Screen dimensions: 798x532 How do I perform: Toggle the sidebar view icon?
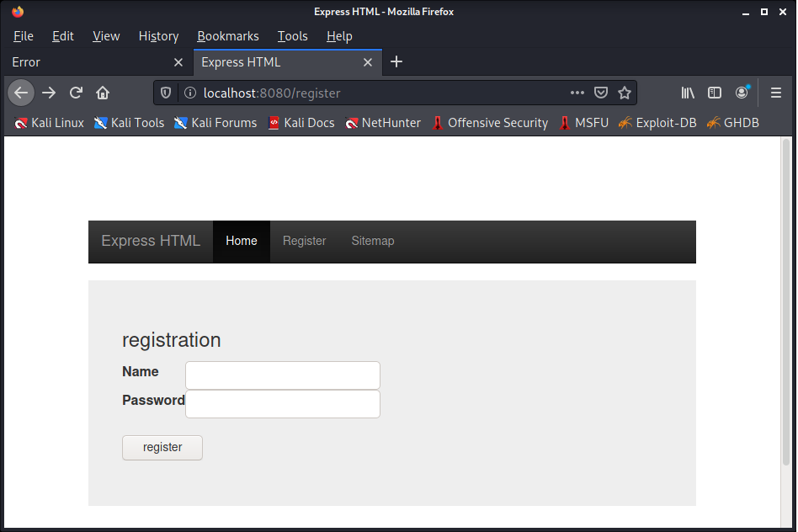(715, 93)
